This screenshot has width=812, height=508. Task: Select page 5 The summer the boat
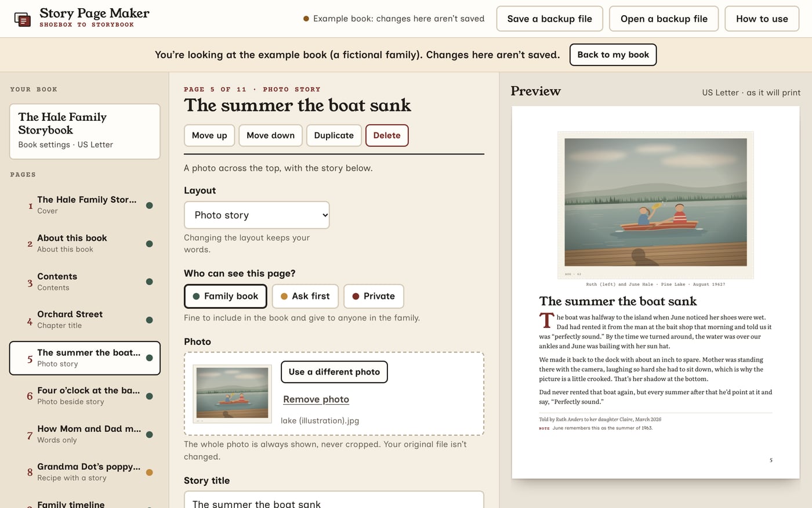[x=85, y=358]
